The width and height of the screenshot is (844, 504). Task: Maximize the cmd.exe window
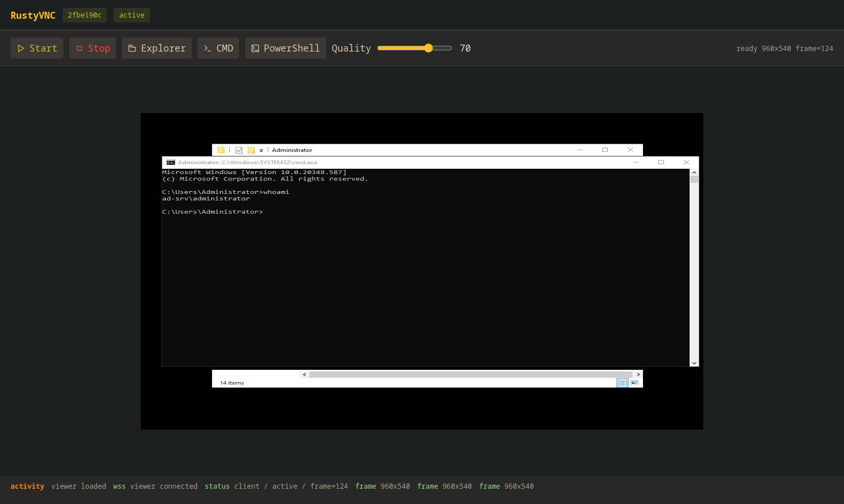pos(661,162)
